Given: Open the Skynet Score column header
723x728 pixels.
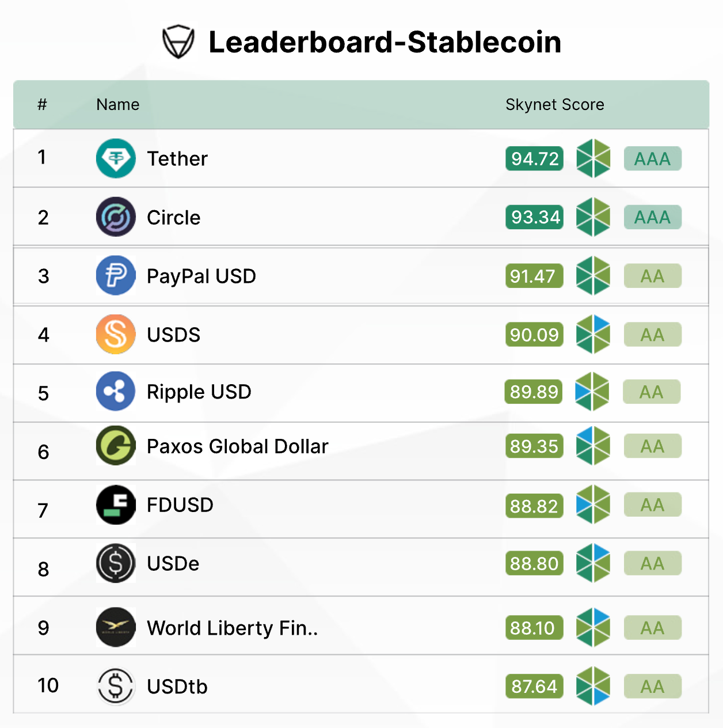Looking at the screenshot, I should coord(554,104).
